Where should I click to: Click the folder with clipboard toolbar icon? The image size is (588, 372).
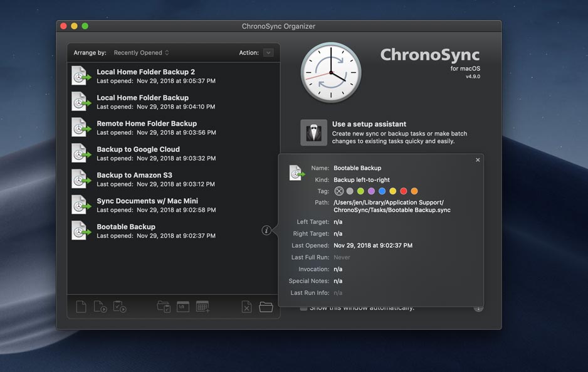click(x=164, y=307)
